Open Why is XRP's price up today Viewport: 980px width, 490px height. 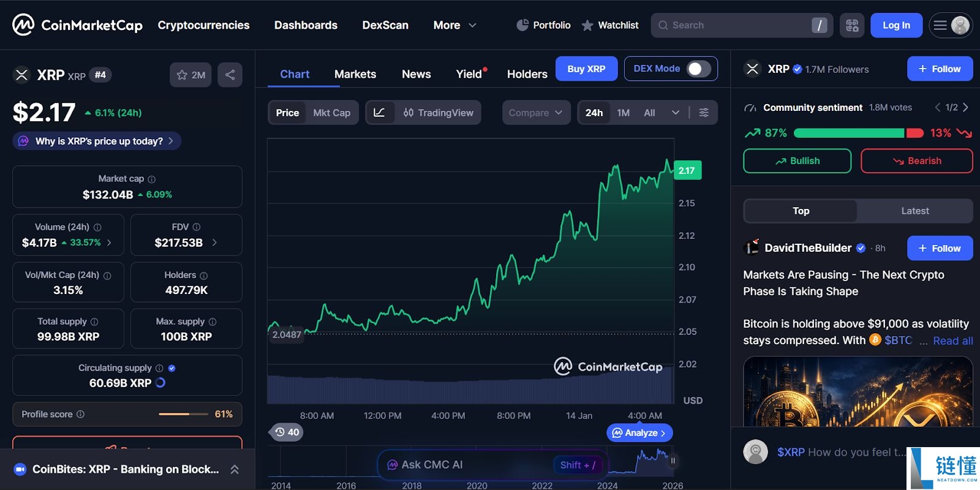[x=97, y=141]
